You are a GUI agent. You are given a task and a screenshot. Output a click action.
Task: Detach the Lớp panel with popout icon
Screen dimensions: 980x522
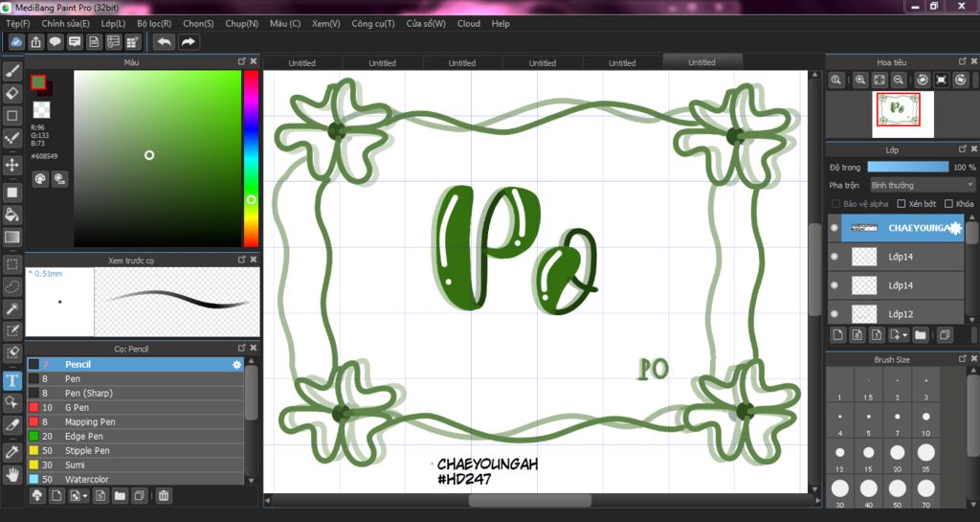coord(963,148)
